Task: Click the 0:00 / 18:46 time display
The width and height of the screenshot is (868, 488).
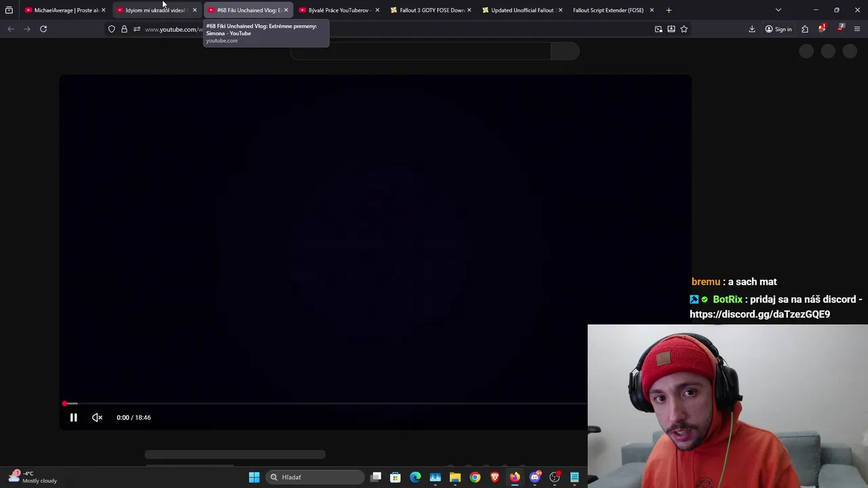Action: pos(134,418)
